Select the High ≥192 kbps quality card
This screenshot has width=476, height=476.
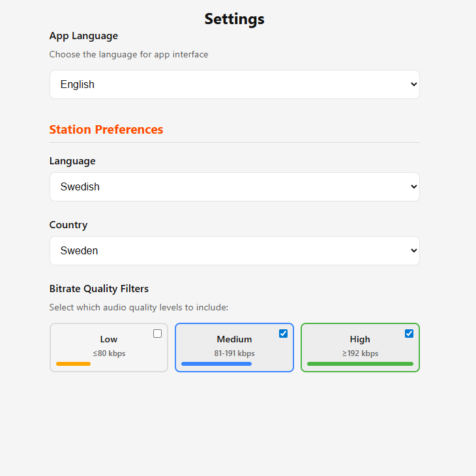(360, 348)
